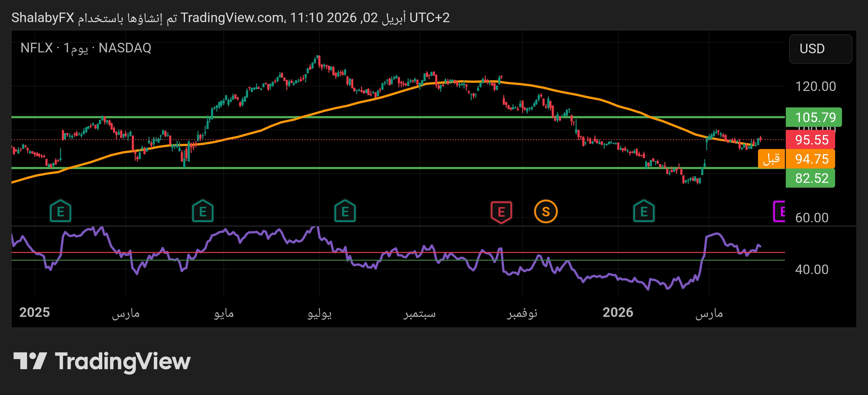Click the 120.00 price scale label

click(x=815, y=86)
